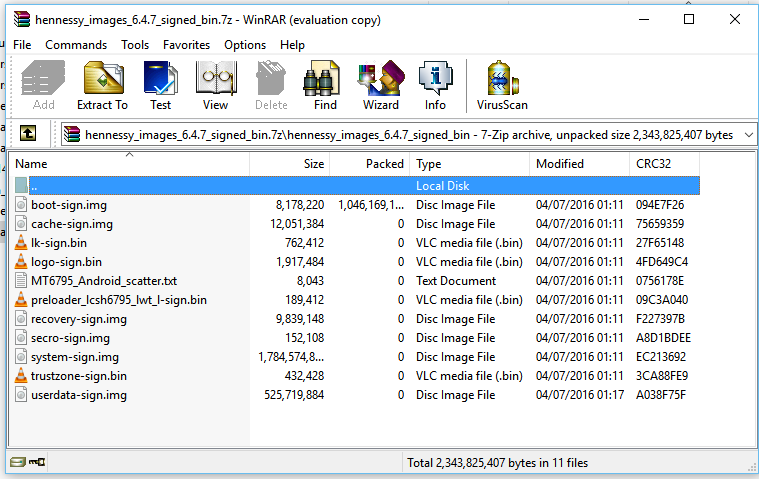Go up one folder level

pos(28,134)
